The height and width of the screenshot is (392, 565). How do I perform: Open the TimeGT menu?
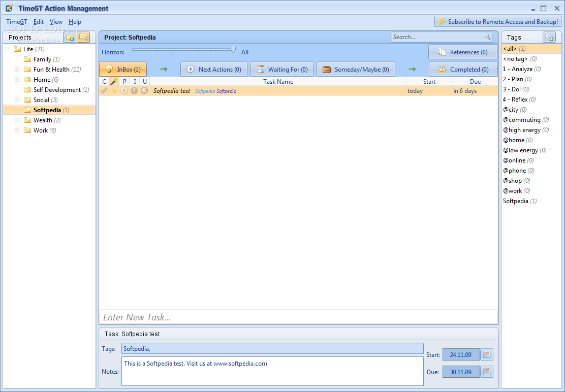point(17,22)
